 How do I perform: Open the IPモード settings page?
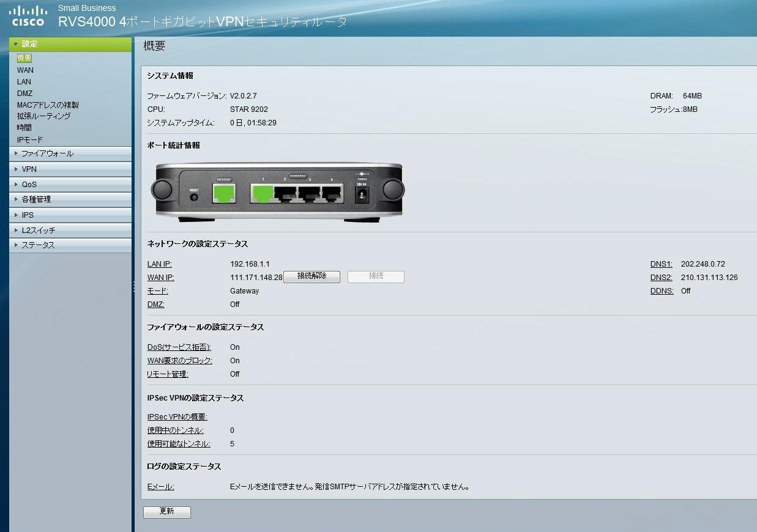point(30,140)
